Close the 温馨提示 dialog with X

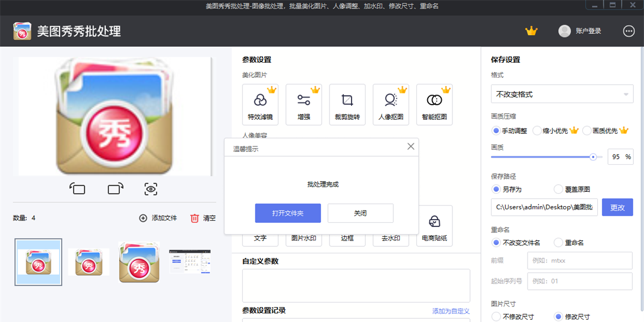411,146
